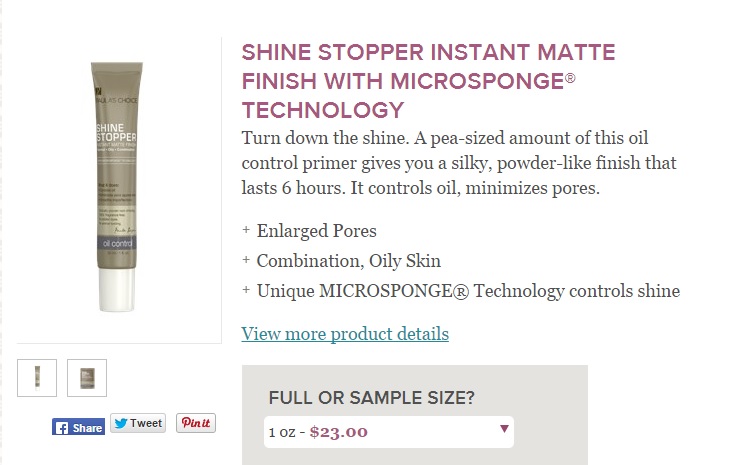The width and height of the screenshot is (755, 465).
Task: Click plus icon beside Enlarged Pores
Action: [x=246, y=231]
